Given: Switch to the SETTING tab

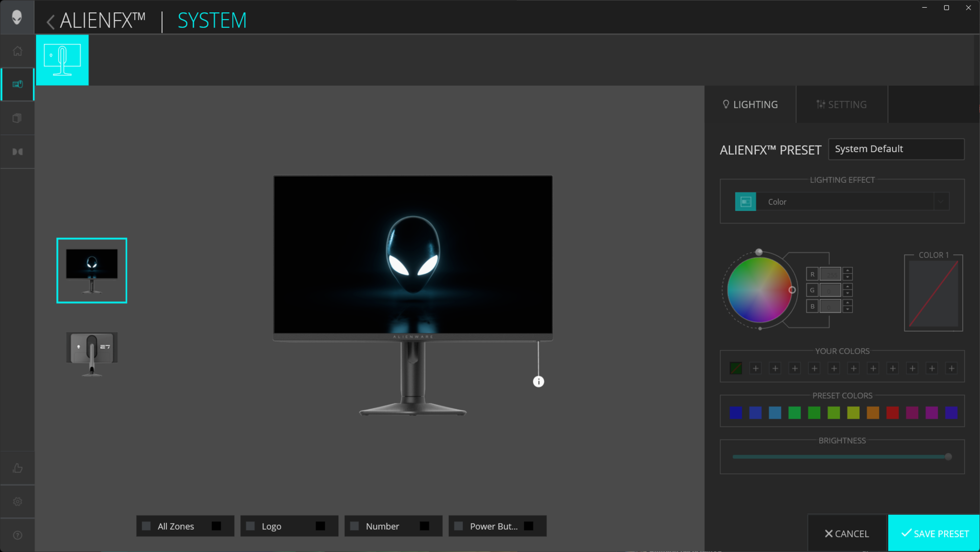Looking at the screenshot, I should (842, 105).
